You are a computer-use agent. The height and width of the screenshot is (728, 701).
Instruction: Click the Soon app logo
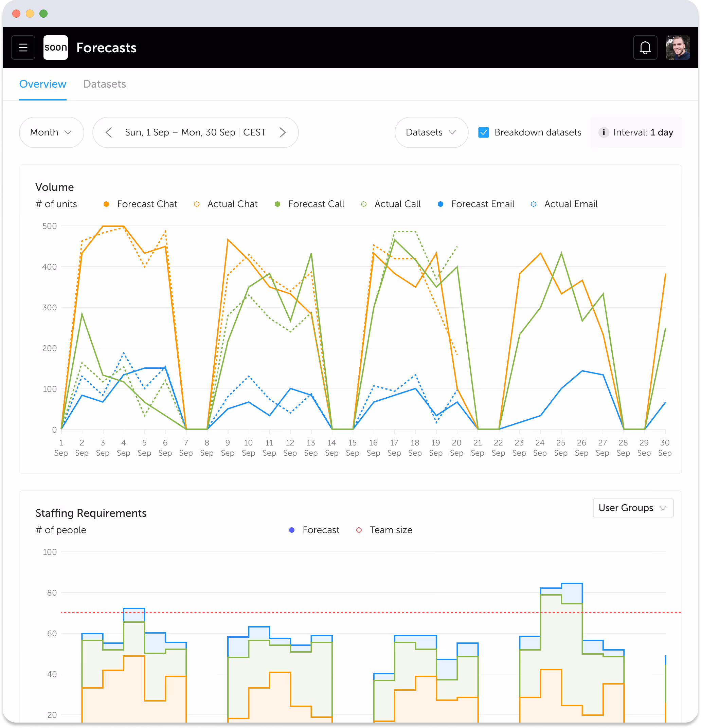click(x=55, y=48)
